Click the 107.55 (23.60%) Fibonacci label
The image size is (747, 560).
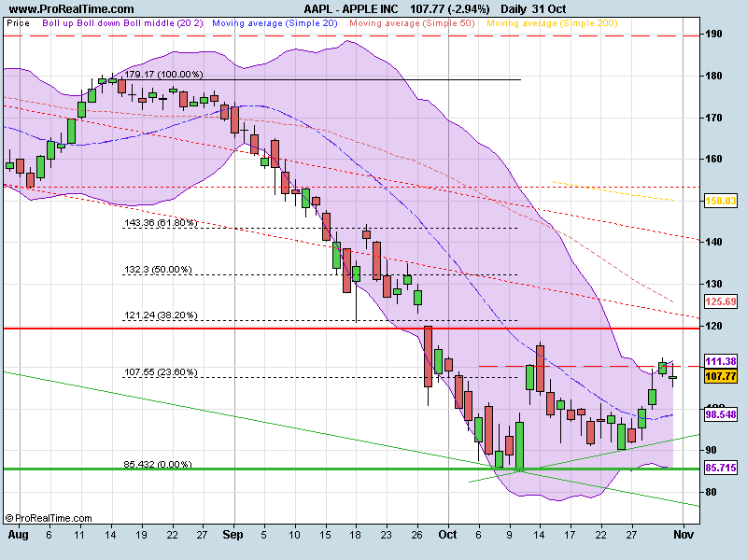click(x=161, y=371)
